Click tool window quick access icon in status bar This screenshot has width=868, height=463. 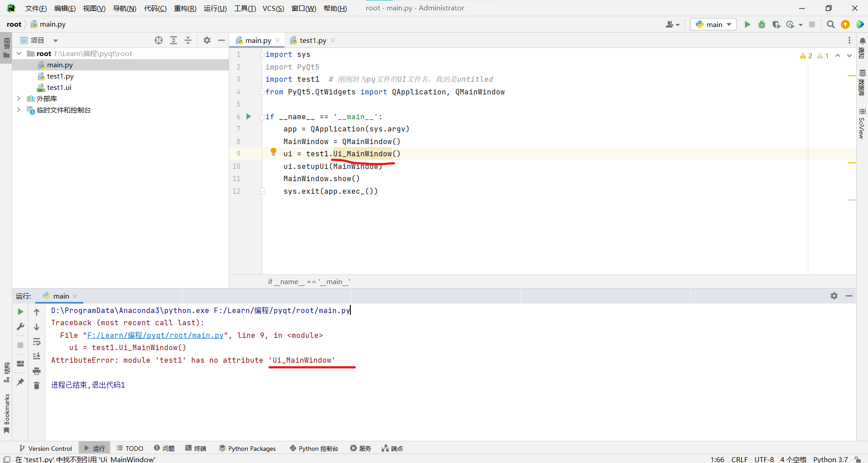(6, 459)
